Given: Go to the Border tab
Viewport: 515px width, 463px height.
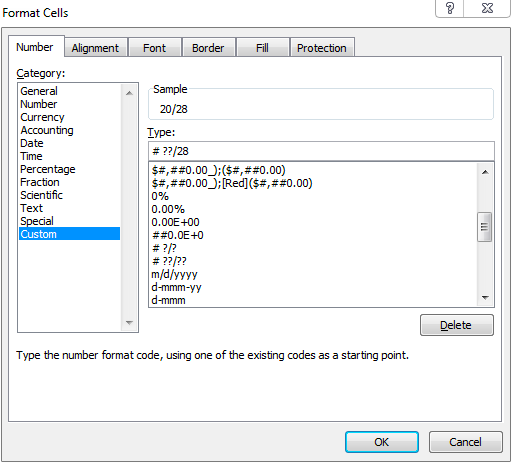Looking at the screenshot, I should [208, 48].
